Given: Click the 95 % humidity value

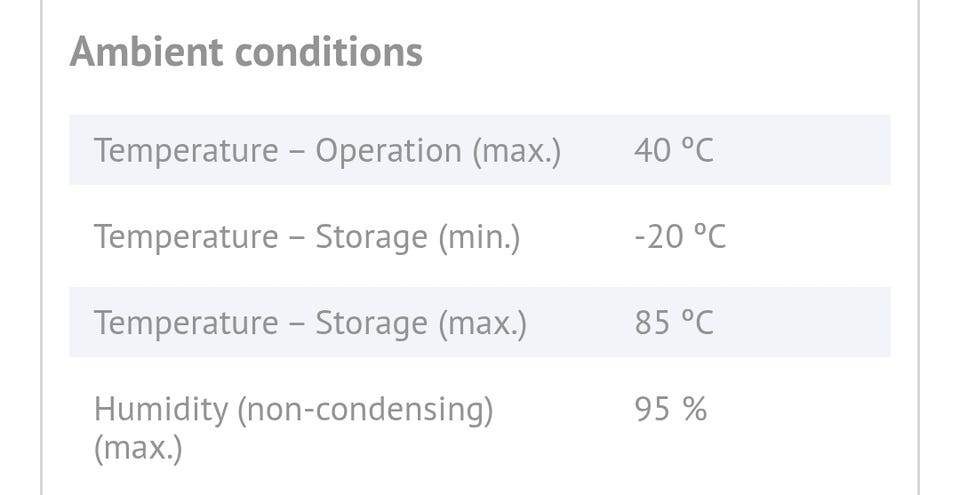Looking at the screenshot, I should 671,409.
